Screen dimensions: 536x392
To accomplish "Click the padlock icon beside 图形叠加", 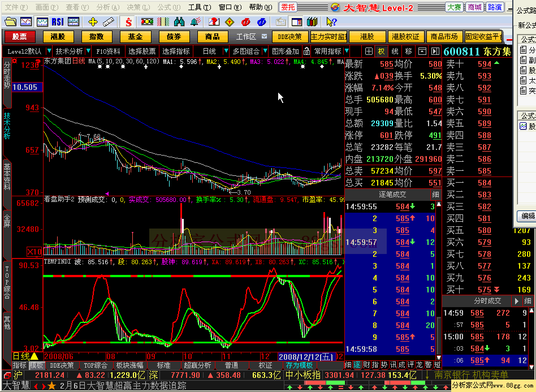I will pyautogui.click(x=306, y=51).
